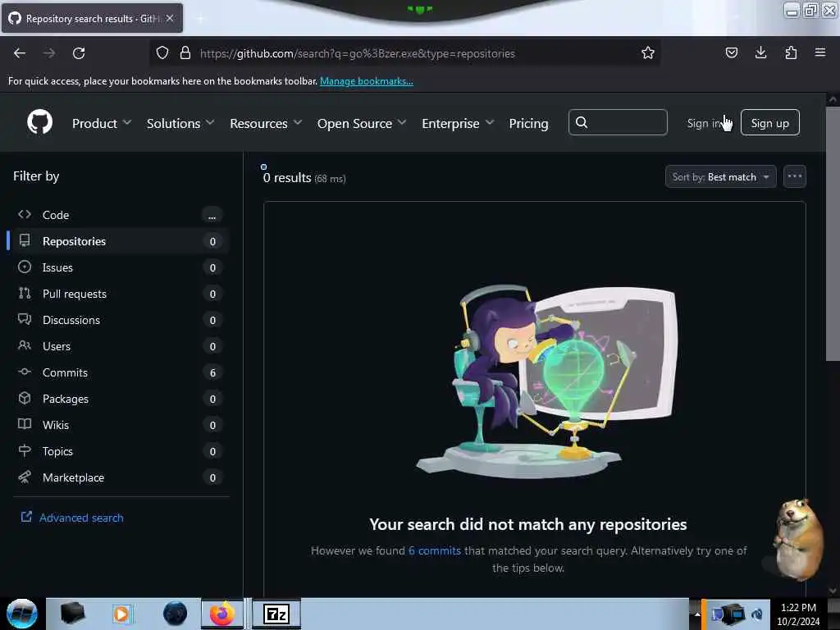Reload the page with the refresh icon
The height and width of the screenshot is (630, 840).
coord(79,53)
